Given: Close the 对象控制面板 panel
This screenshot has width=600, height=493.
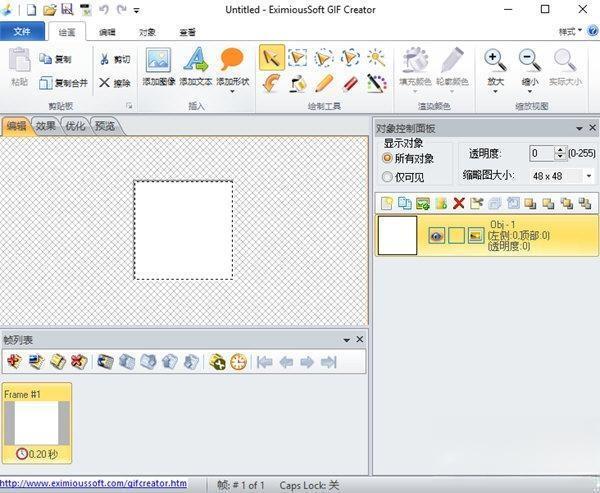Looking at the screenshot, I should (x=592, y=128).
